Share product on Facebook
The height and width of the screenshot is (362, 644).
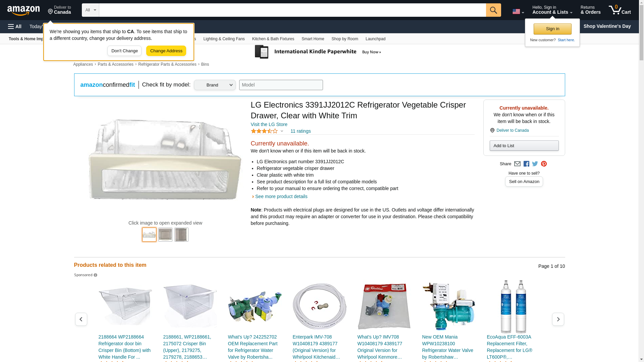point(526,164)
